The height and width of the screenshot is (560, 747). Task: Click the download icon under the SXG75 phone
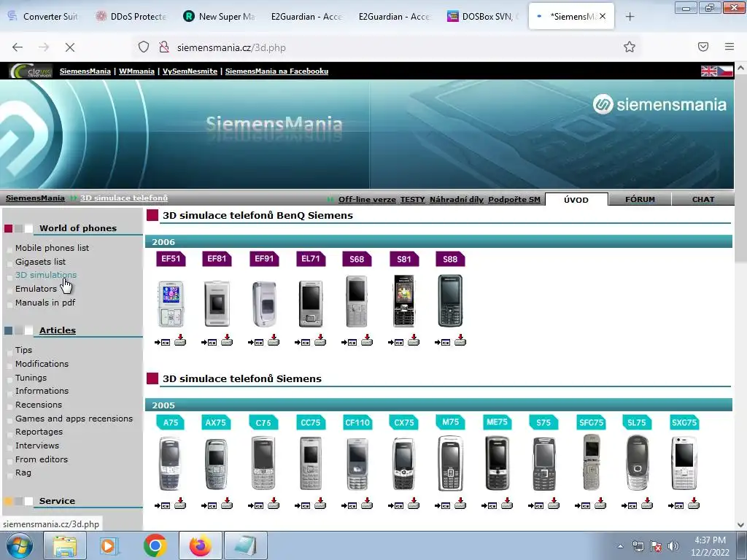(694, 503)
